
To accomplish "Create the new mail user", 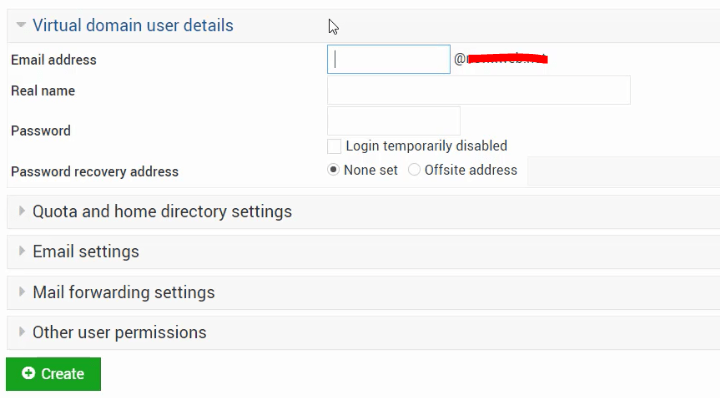I will [53, 374].
